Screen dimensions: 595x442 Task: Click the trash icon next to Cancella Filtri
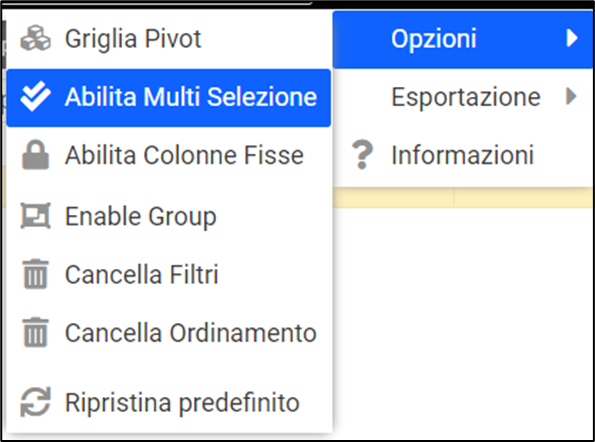(35, 274)
